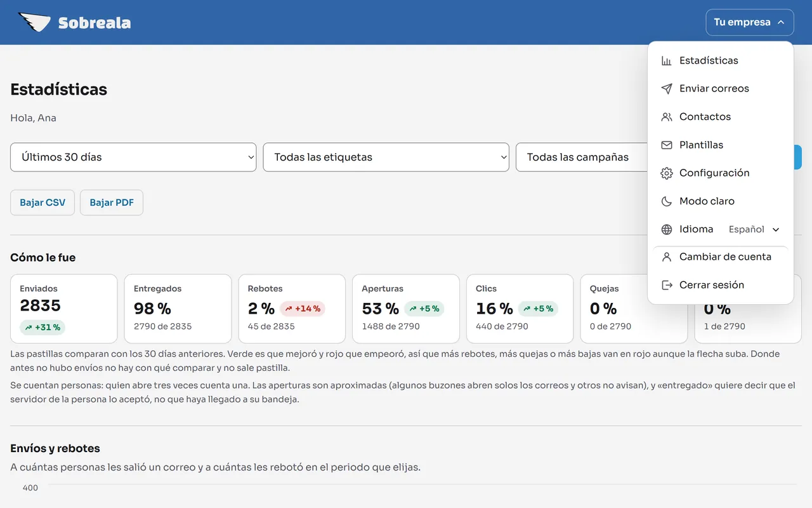812x508 pixels.
Task: Click the "440 de 2790" clics count
Action: pos(502,326)
